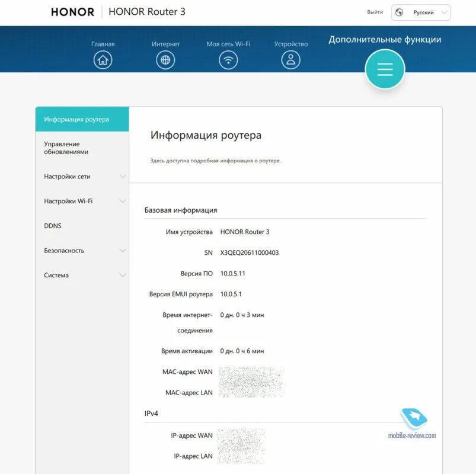Screen dimensions: 476x474
Task: Open the teal hamburger menu under Дополнительные функции
Action: (x=385, y=69)
